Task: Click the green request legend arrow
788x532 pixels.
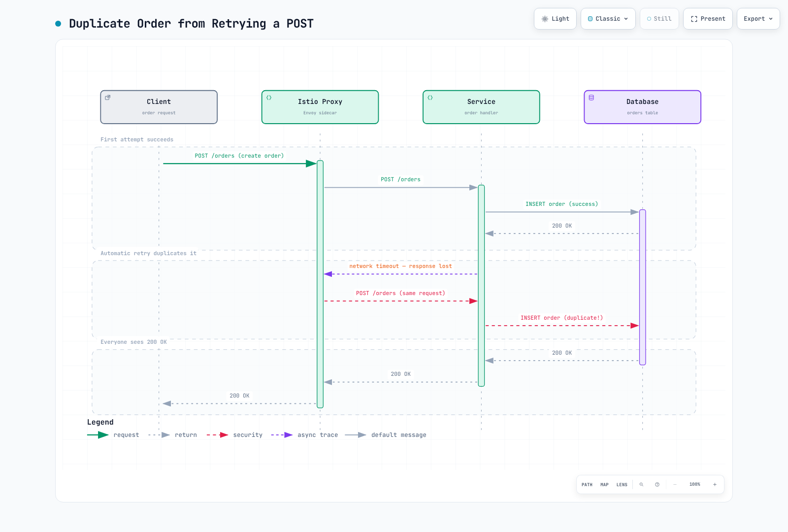Action: [x=98, y=435]
